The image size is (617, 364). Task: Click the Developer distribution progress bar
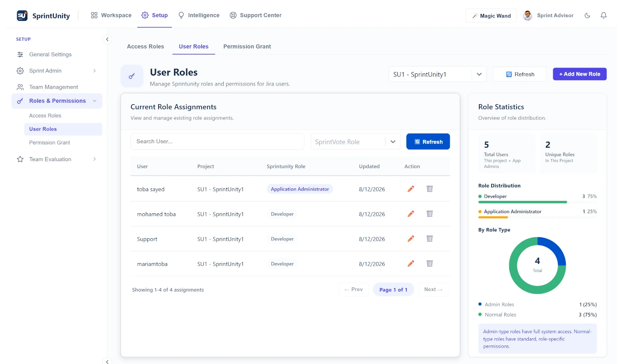click(x=537, y=202)
